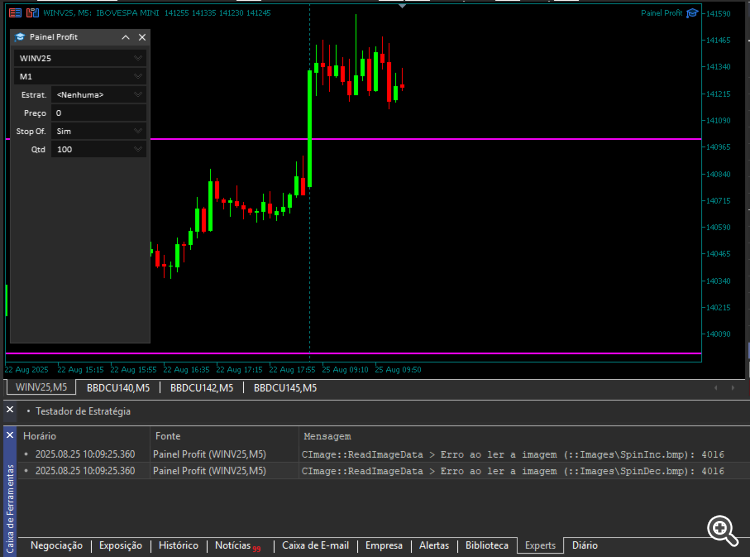The image size is (750, 557).
Task: Click the Testador de Estratégia title
Action: click(83, 411)
